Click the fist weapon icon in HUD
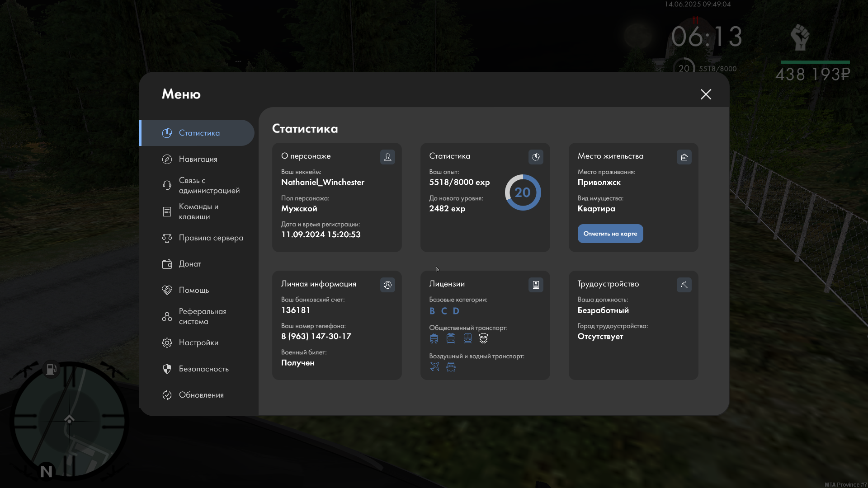 [x=800, y=38]
